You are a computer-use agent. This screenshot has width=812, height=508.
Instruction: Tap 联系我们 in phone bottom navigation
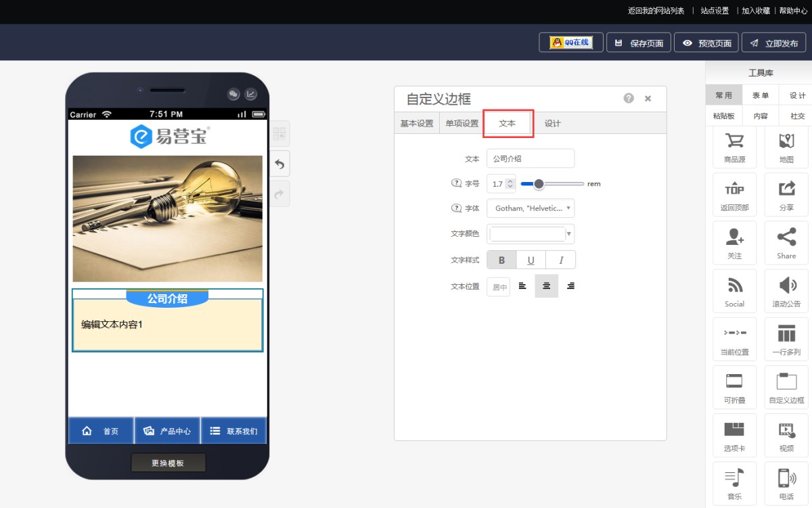coord(233,431)
